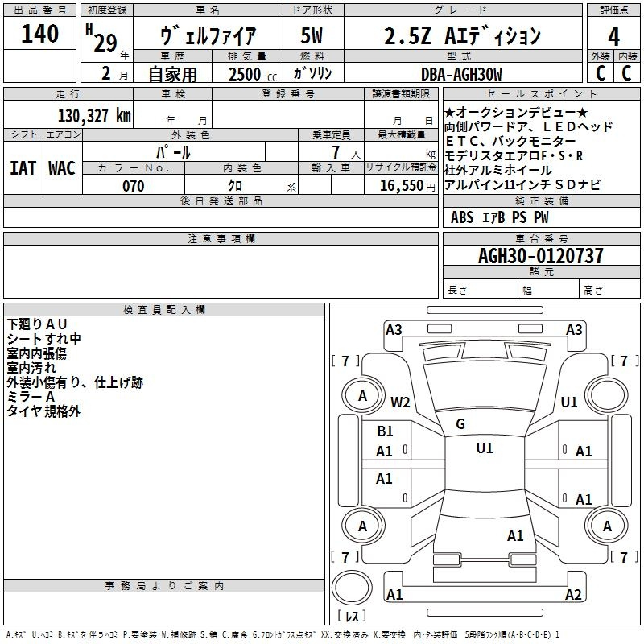Click the アルパイン11インチSDナビ line

[522, 185]
